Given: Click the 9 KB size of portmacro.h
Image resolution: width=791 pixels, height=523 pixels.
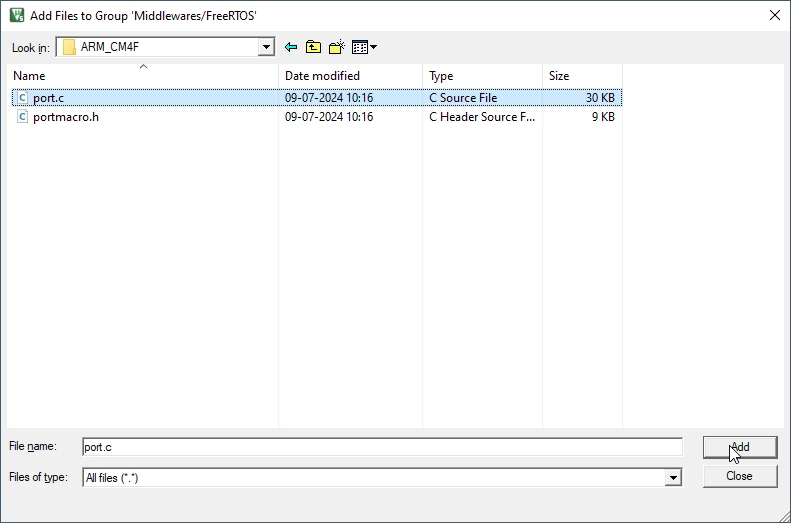Looking at the screenshot, I should pos(602,117).
